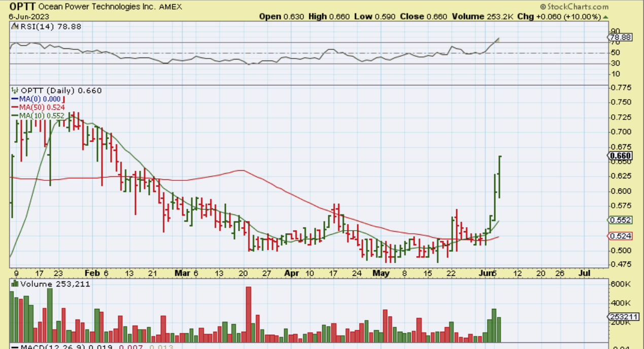Click the 0.750 price axis label
Image resolution: width=644 pixels, height=349 pixels.
pos(622,102)
